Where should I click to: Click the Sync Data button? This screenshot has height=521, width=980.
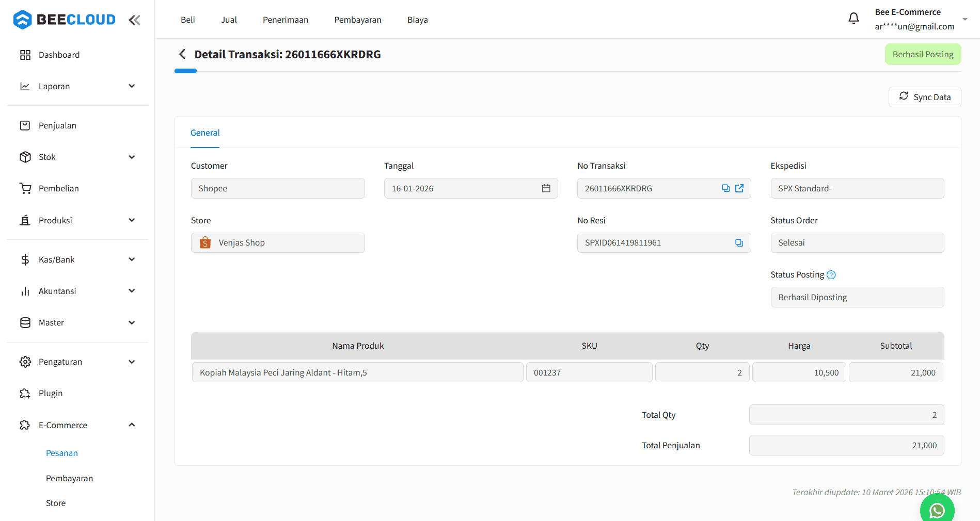pyautogui.click(x=924, y=97)
